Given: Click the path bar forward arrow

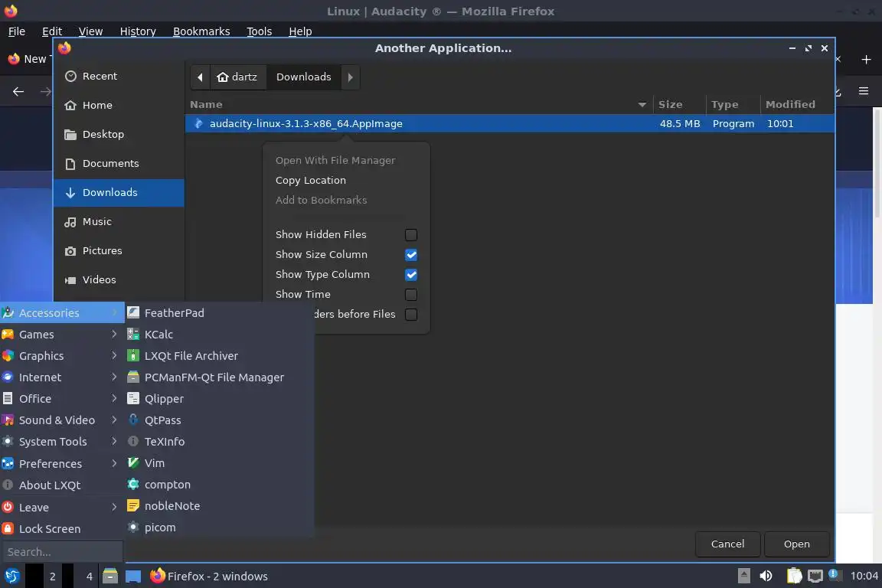Looking at the screenshot, I should pyautogui.click(x=350, y=77).
